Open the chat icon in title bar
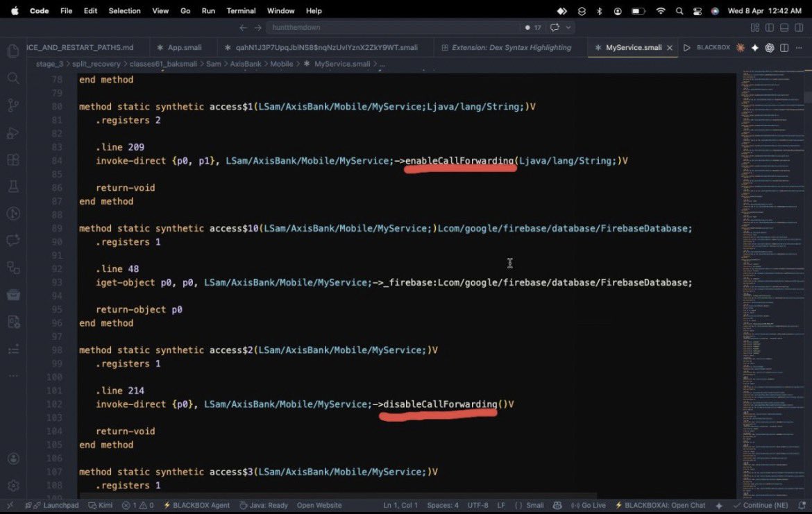Image resolution: width=812 pixels, height=514 pixels. pyautogui.click(x=555, y=28)
